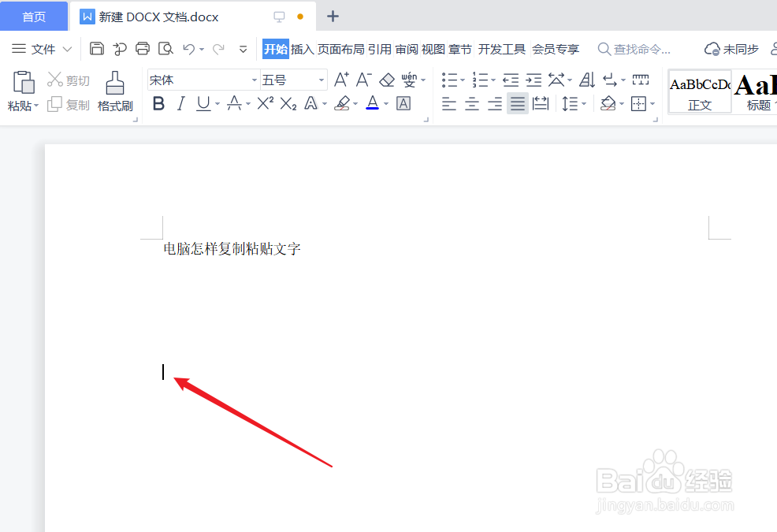
Task: Switch to the 插入 ribbon tab
Action: 304,48
